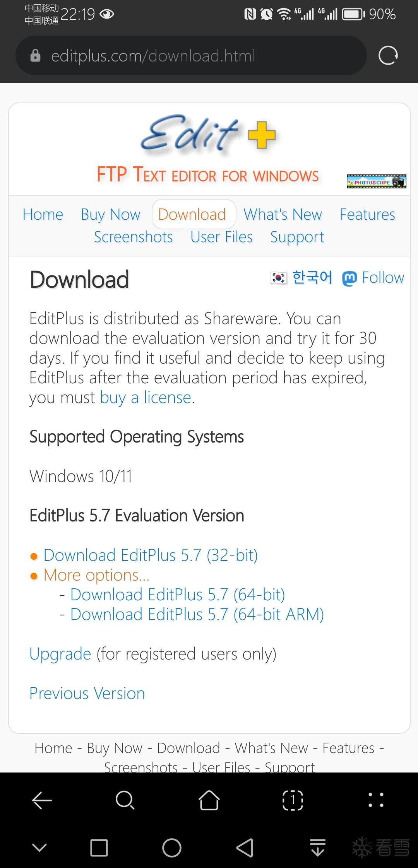Open the Previous Version link
418x868 pixels.
[x=87, y=694]
